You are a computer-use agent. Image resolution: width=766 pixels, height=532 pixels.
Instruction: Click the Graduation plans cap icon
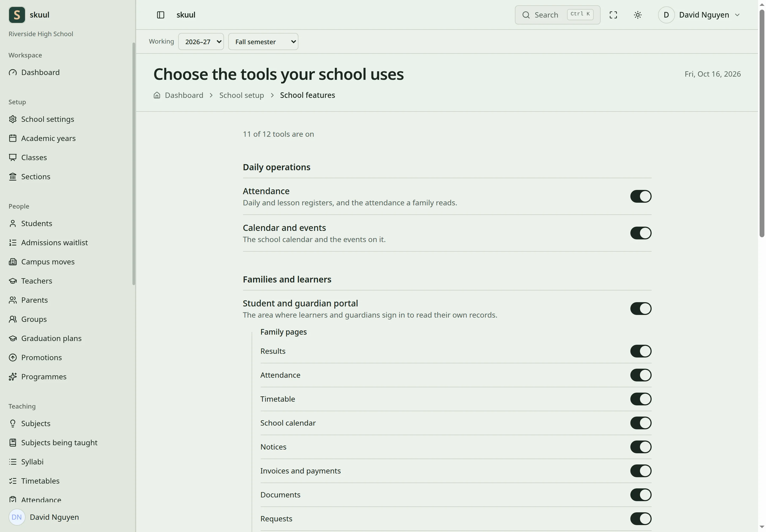tap(13, 338)
